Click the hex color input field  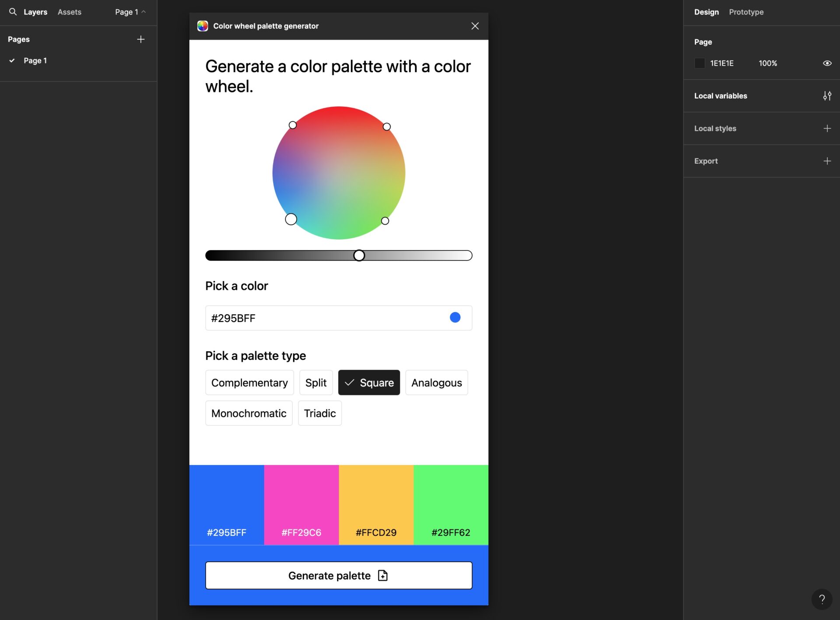(x=339, y=318)
